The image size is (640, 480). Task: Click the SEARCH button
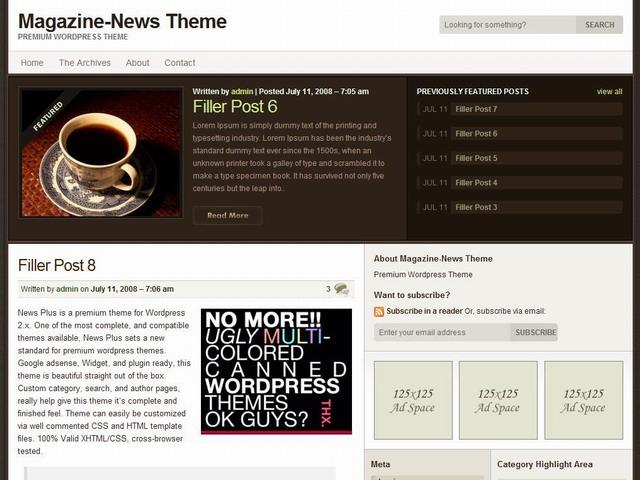[x=600, y=25]
